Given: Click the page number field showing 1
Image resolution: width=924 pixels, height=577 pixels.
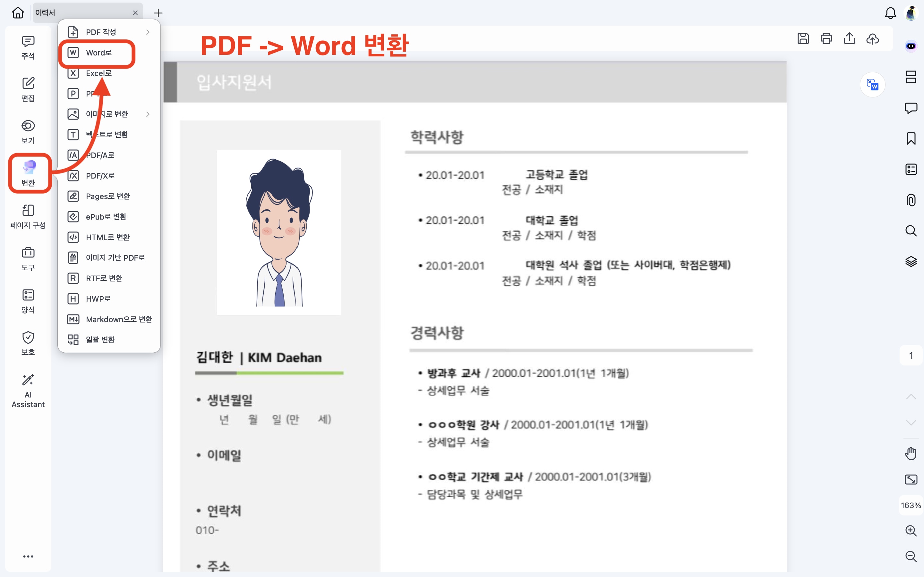Looking at the screenshot, I should click(x=911, y=355).
